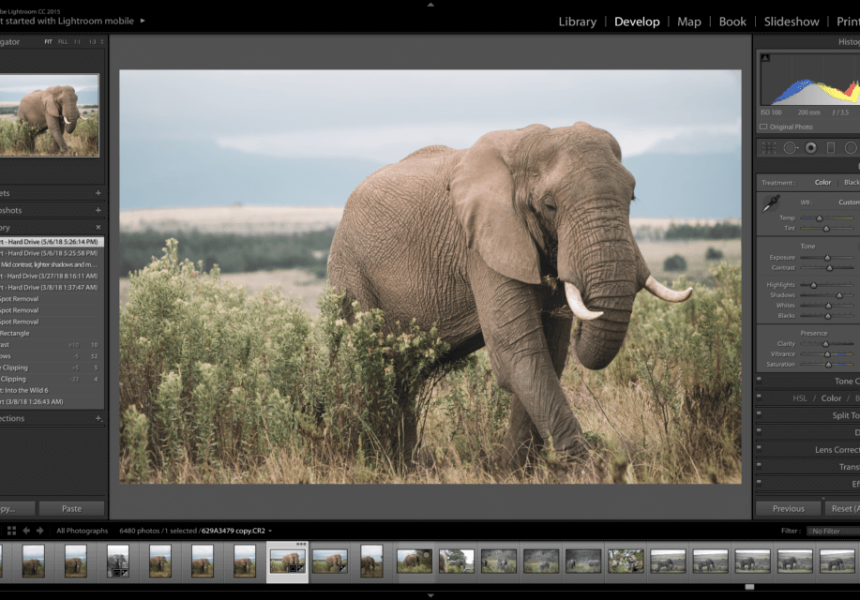Click the Exposure slider handle
The image size is (860, 600).
[828, 257]
